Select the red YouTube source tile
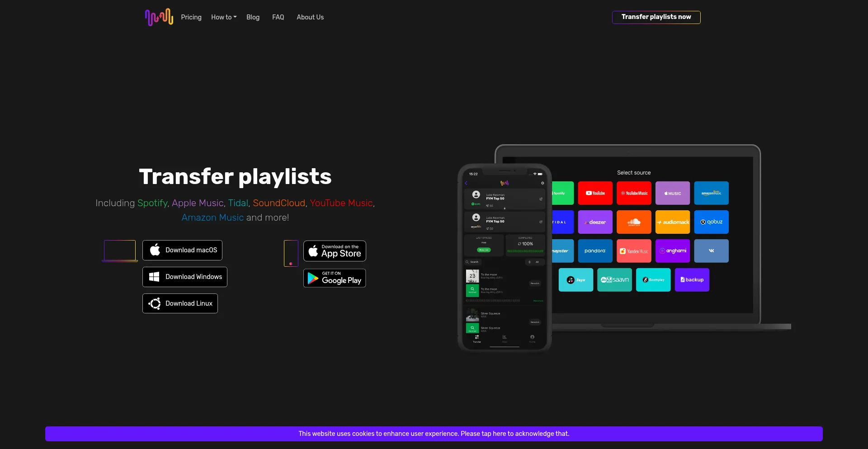Image resolution: width=868 pixels, height=449 pixels. pyautogui.click(x=595, y=193)
